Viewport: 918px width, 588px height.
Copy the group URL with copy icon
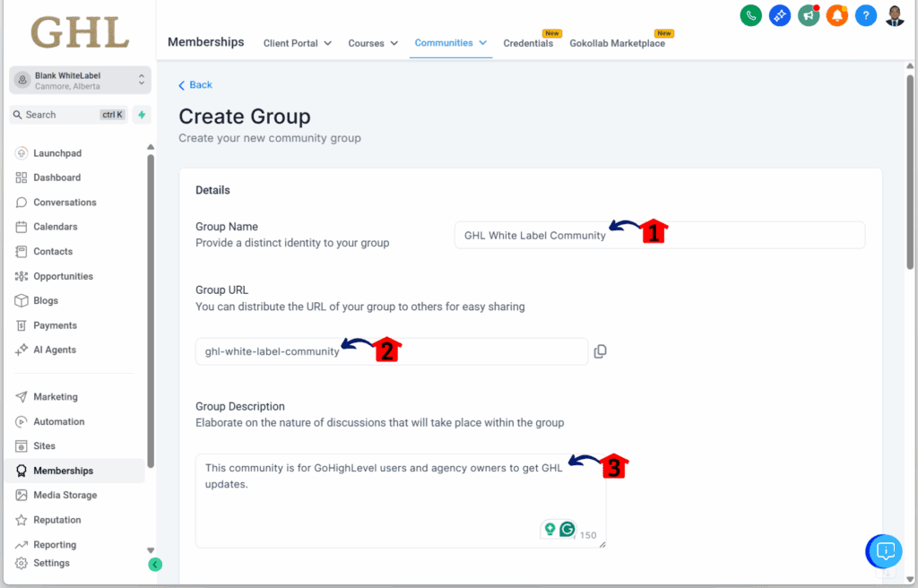pyautogui.click(x=600, y=351)
